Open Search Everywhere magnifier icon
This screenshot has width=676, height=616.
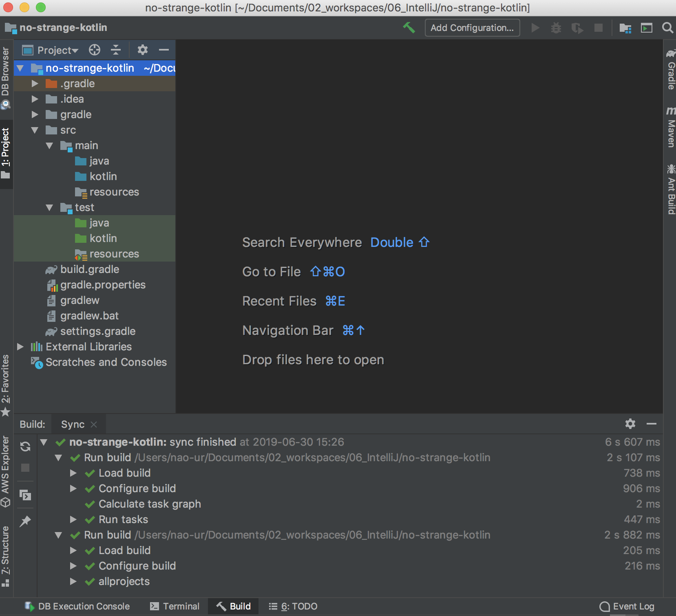[667, 28]
